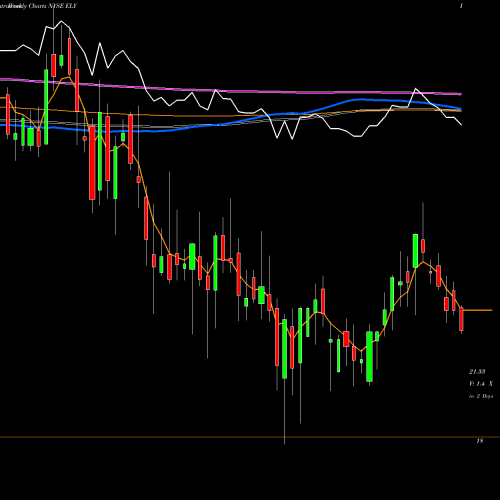Click the 'in 2 Days' label

(x=481, y=396)
